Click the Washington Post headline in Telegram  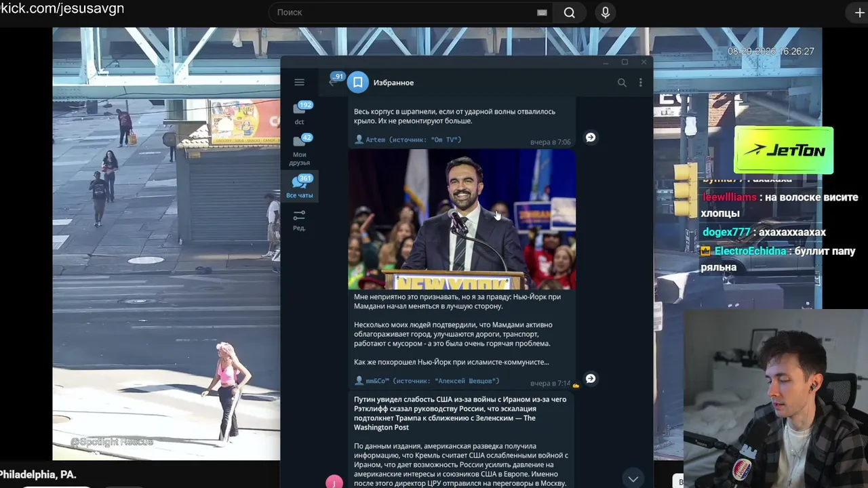(460, 413)
